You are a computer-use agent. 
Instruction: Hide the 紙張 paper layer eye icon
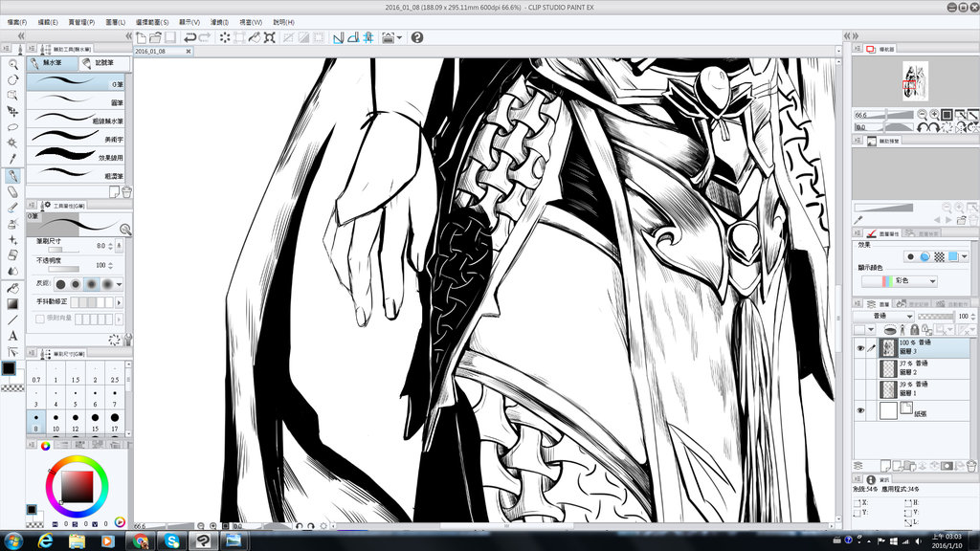click(860, 410)
